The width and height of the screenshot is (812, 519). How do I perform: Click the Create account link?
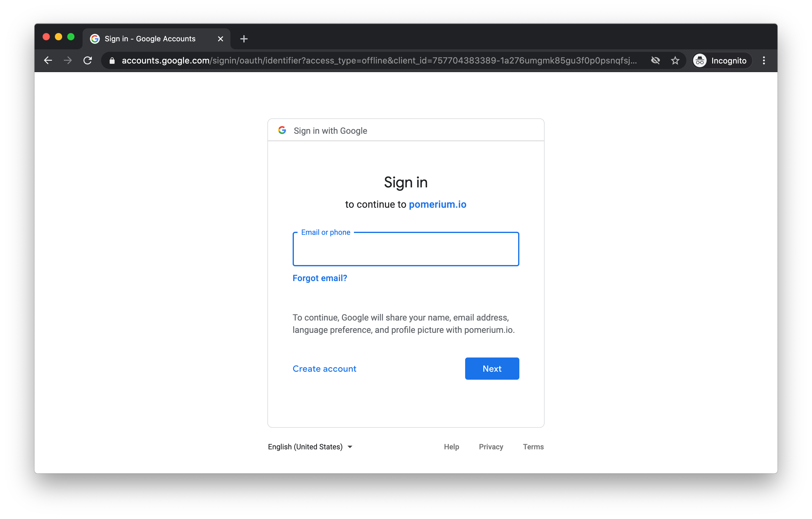pyautogui.click(x=324, y=369)
